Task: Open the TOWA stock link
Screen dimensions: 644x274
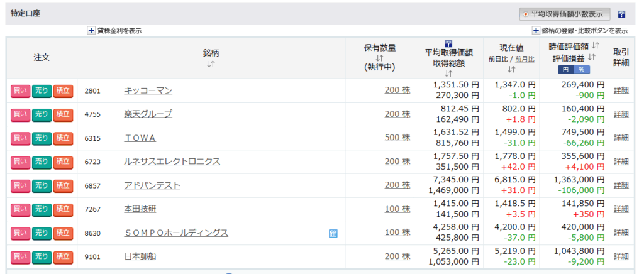Action: coord(140,138)
